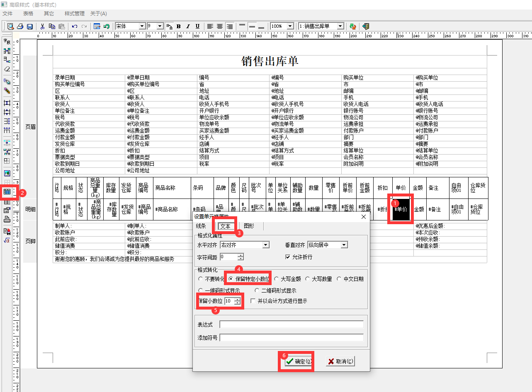This screenshot has width=532, height=392.
Task: Check 并以会计方式进行显示 option
Action: 253,301
